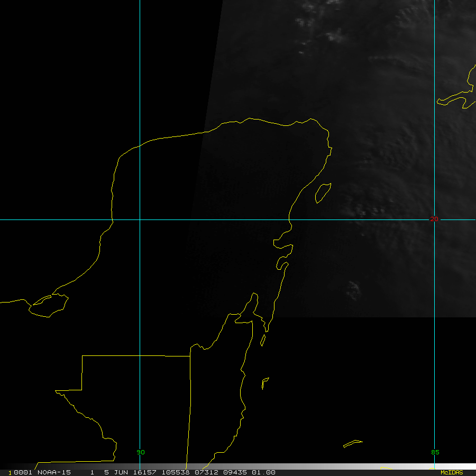Click the green 90 longitude label
476x476 pixels.
pyautogui.click(x=140, y=452)
